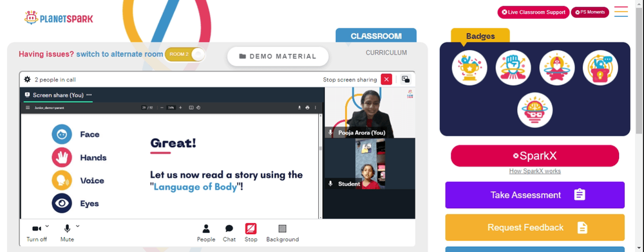Open call settings gear icon
The width and height of the screenshot is (644, 252).
pyautogui.click(x=27, y=80)
